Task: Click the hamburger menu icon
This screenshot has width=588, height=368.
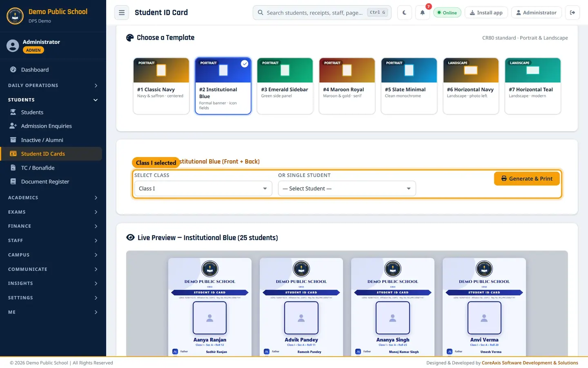Action: point(122,13)
